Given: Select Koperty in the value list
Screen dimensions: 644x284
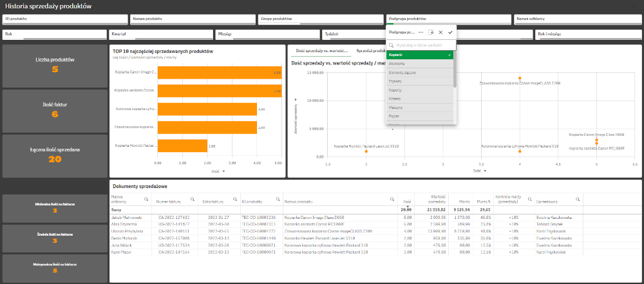Looking at the screenshot, I should pyautogui.click(x=420, y=90).
